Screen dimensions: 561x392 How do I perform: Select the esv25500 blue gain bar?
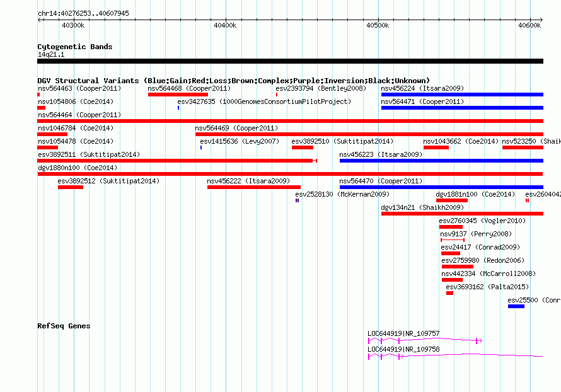point(516,306)
